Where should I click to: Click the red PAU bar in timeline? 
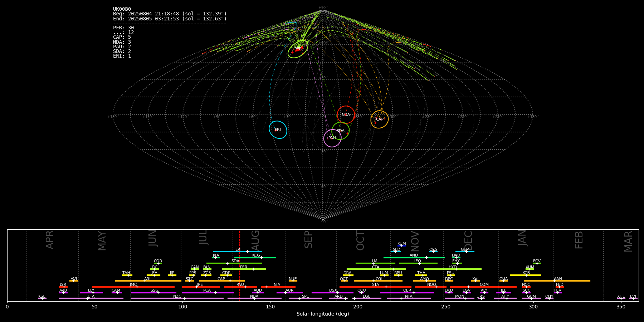[240, 287]
